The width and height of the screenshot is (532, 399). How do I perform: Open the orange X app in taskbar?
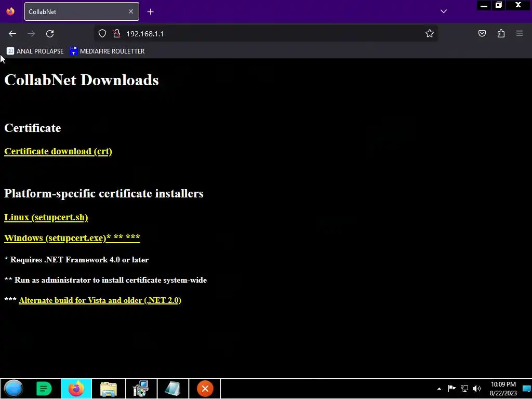click(x=205, y=389)
